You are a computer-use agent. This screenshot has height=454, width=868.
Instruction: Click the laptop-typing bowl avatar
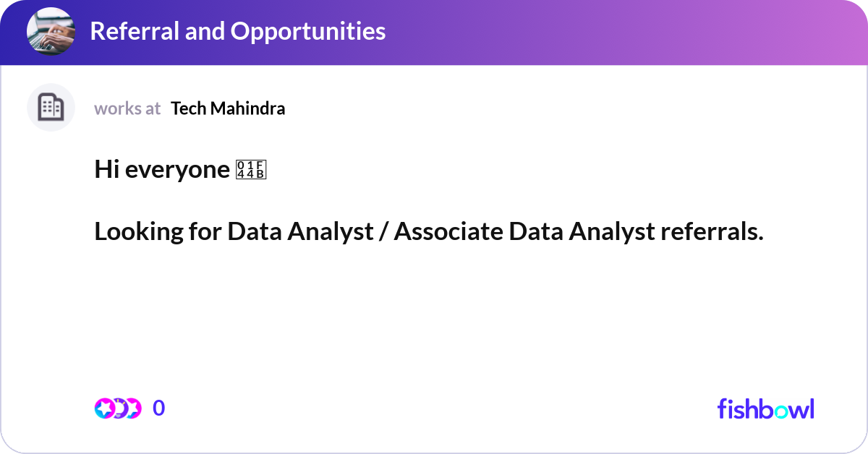(x=51, y=32)
